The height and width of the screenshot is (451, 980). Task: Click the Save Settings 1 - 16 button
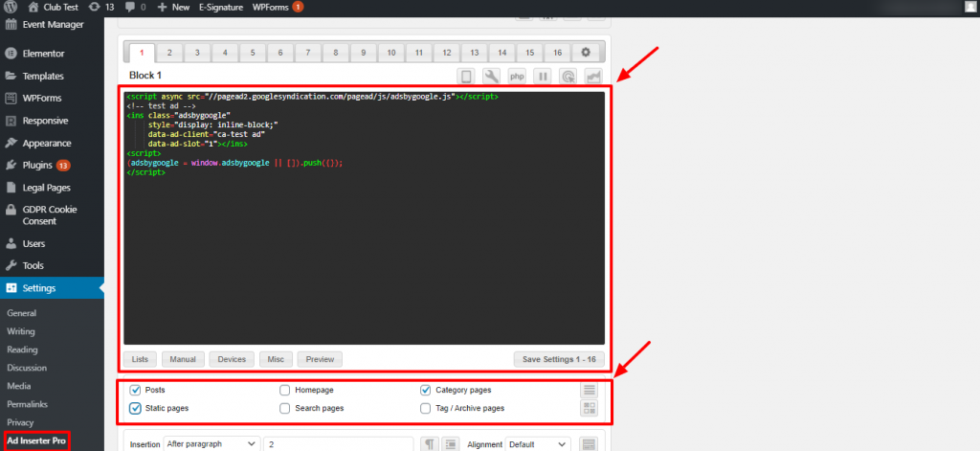point(559,359)
